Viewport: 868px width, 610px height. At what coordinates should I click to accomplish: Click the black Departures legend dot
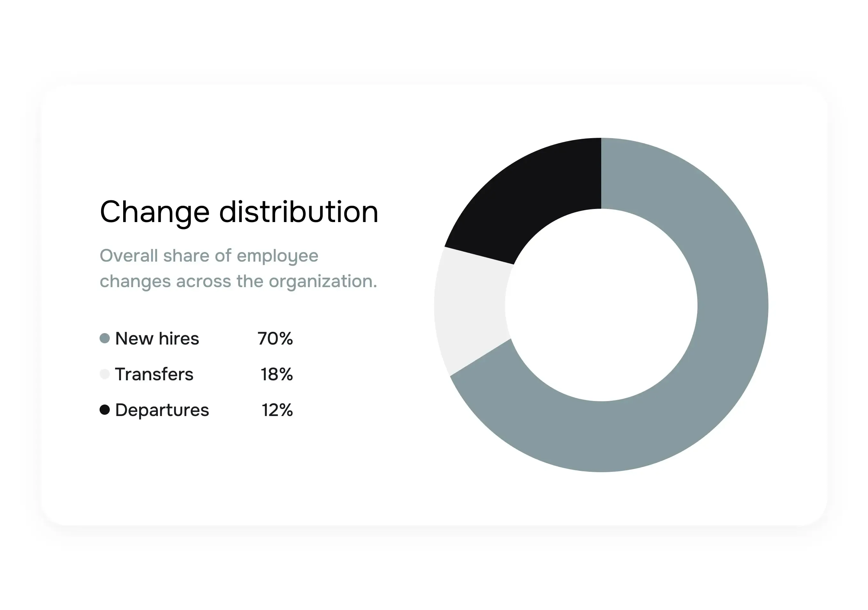coord(105,410)
